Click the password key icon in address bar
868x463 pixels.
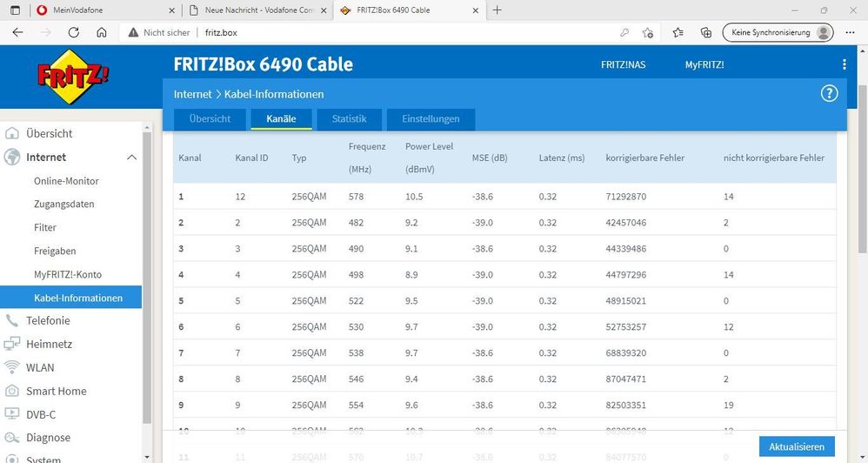tap(624, 33)
